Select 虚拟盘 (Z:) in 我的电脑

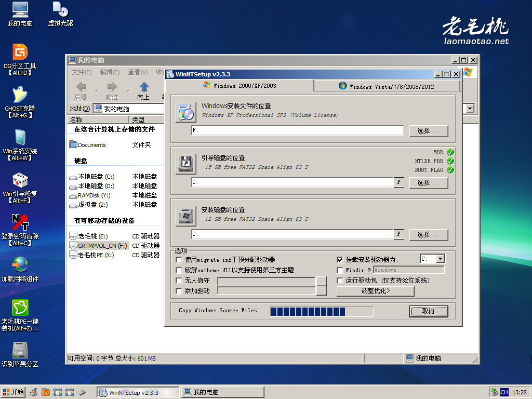coord(88,205)
